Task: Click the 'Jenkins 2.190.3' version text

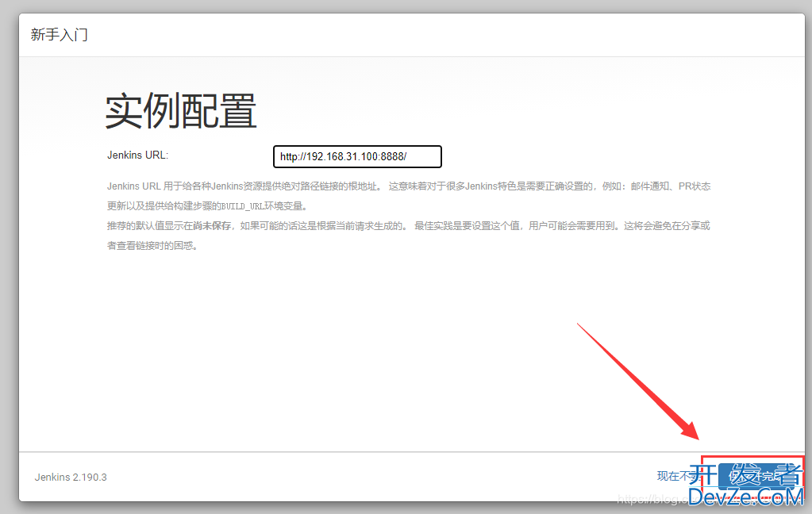Action: click(71, 478)
